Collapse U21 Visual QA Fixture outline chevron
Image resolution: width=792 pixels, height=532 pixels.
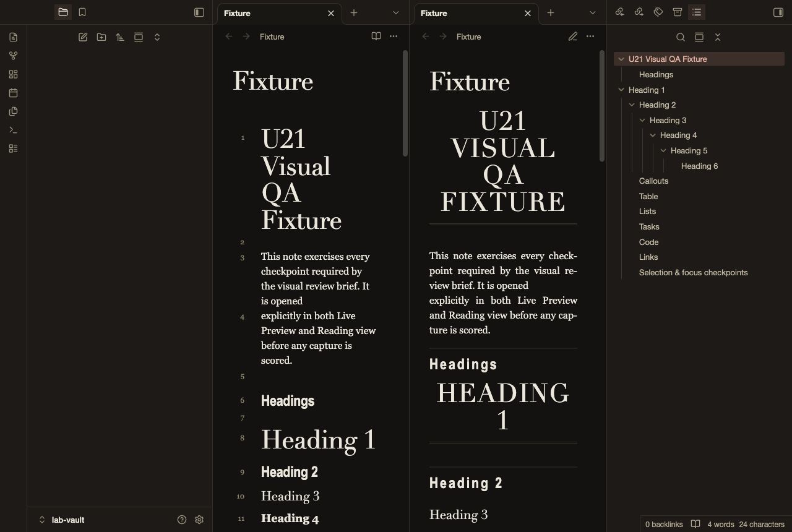pyautogui.click(x=621, y=59)
